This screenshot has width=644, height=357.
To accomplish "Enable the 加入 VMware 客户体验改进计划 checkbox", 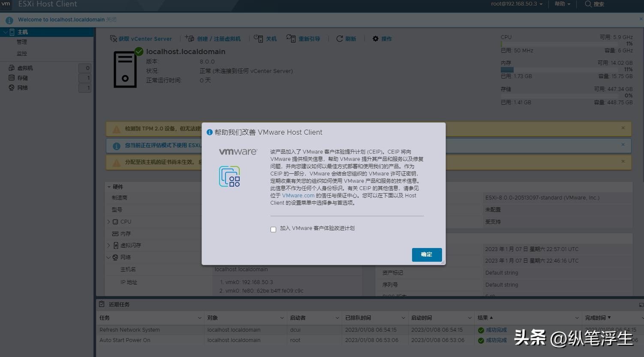I will click(x=273, y=230).
